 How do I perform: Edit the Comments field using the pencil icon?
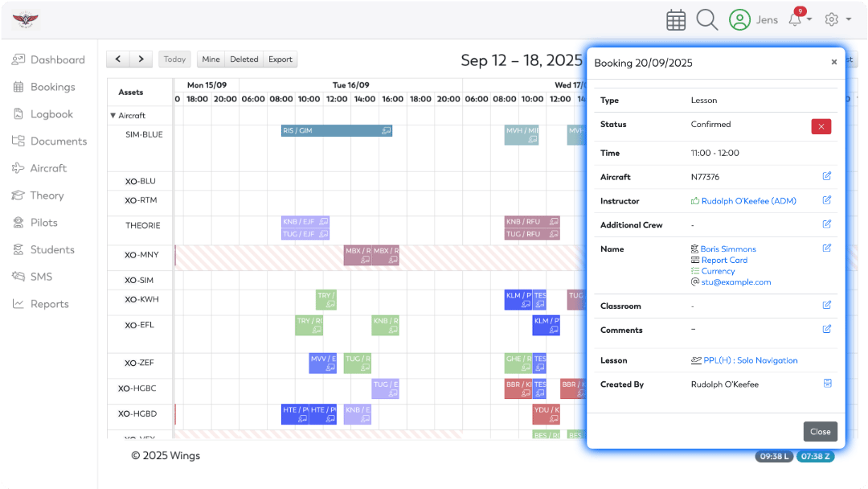click(x=826, y=329)
